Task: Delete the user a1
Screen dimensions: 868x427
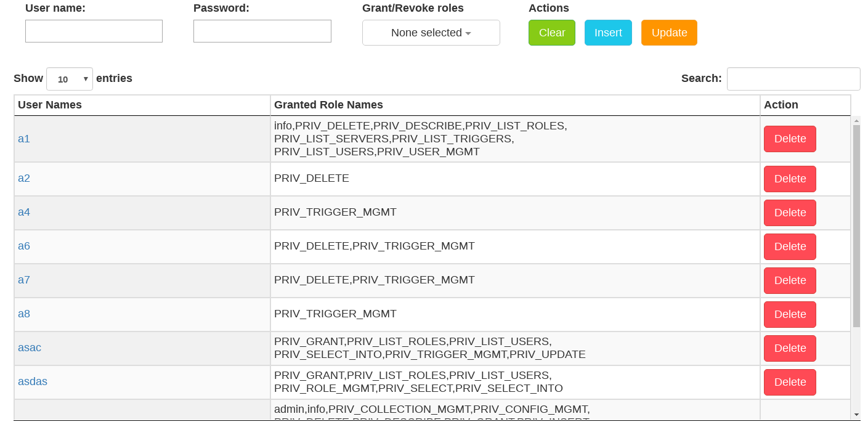Action: (789, 139)
